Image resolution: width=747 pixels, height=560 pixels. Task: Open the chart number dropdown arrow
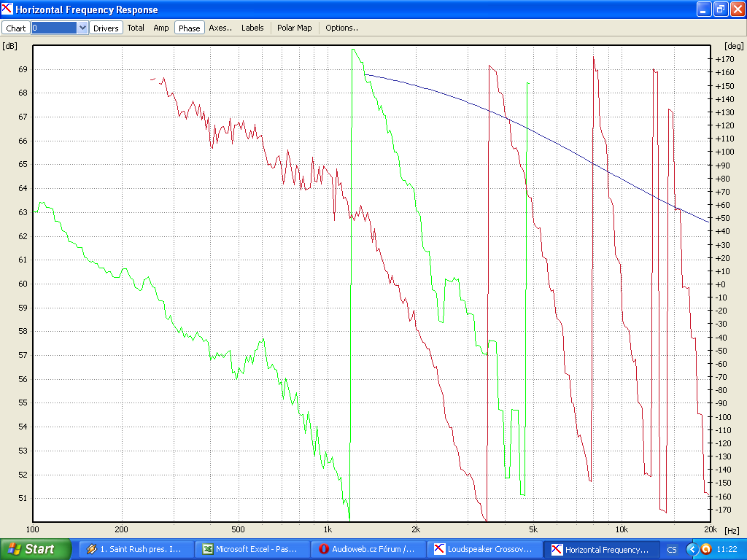tap(82, 28)
